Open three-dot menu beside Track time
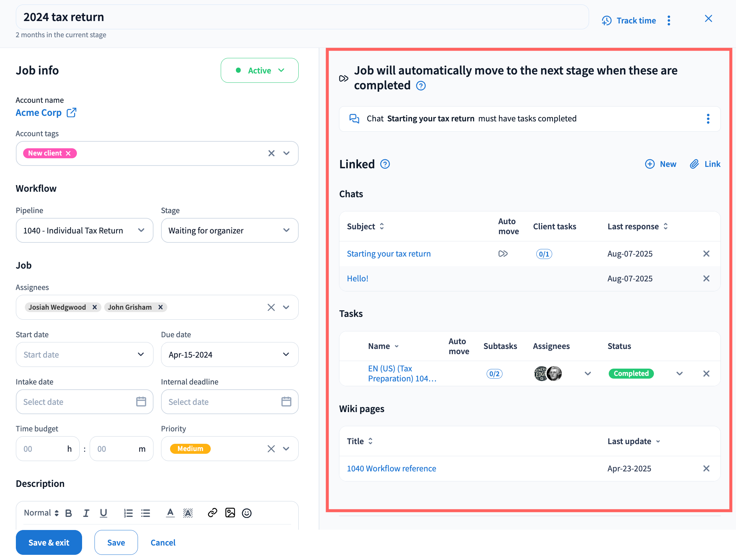The width and height of the screenshot is (736, 560). 669,21
